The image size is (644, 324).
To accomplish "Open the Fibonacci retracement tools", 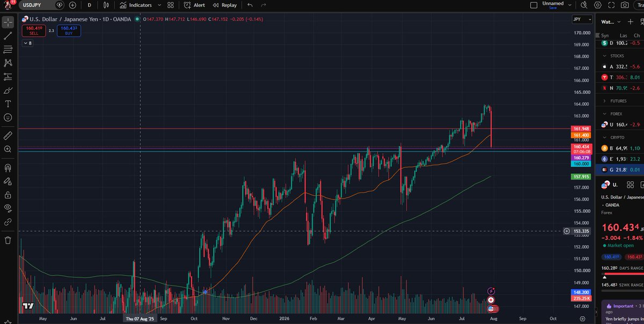I will tap(8, 50).
